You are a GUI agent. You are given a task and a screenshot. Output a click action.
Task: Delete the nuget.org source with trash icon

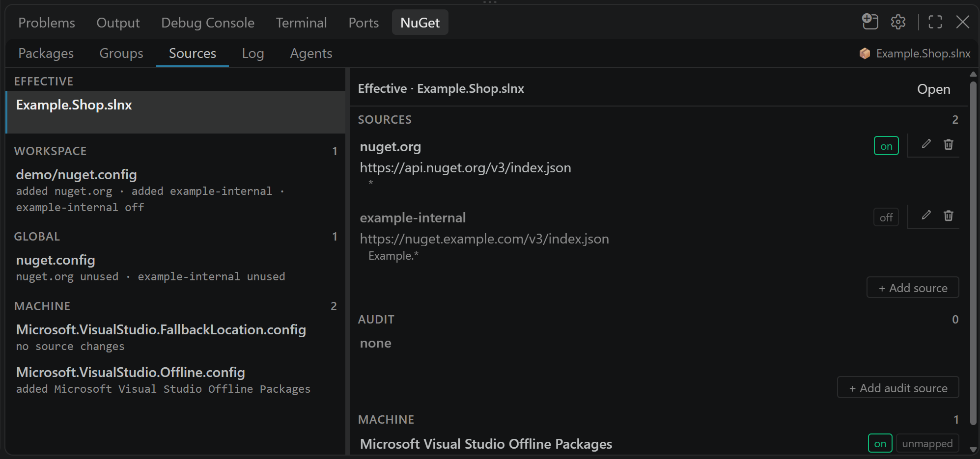[x=949, y=144]
